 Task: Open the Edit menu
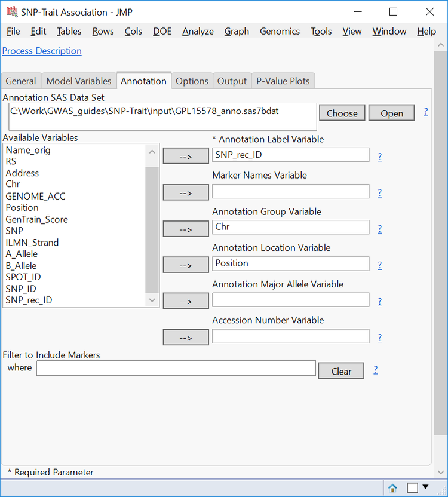click(38, 32)
